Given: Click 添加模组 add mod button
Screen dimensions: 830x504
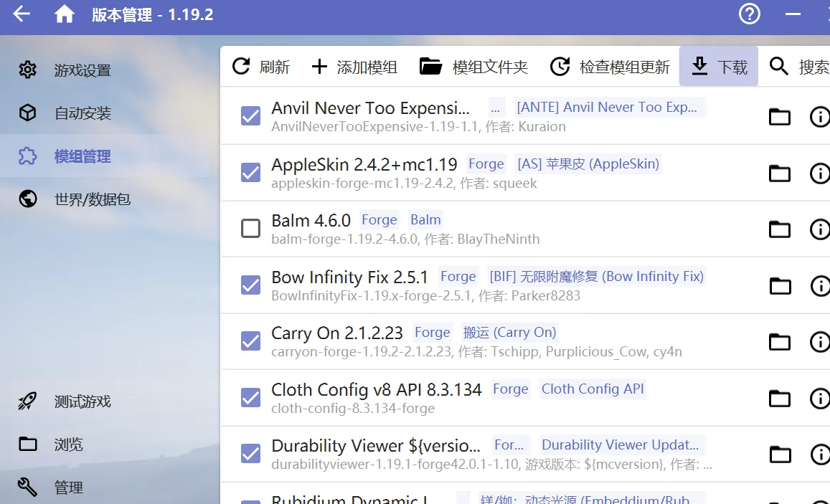Looking at the screenshot, I should [354, 67].
